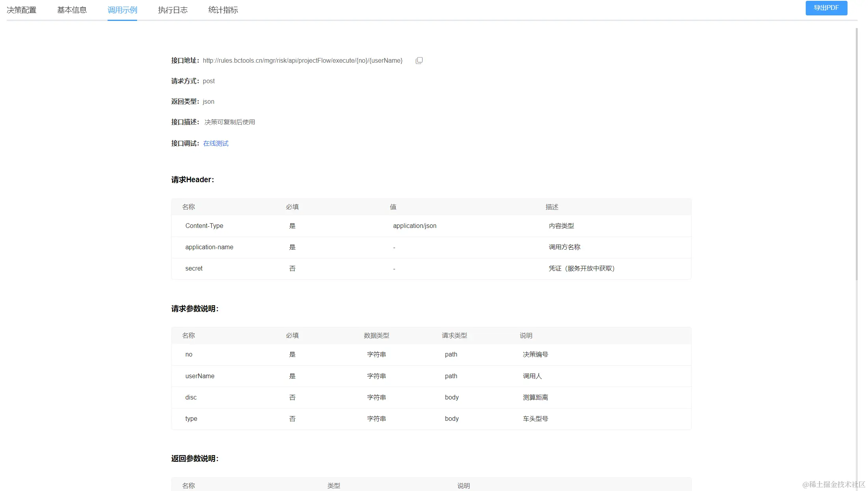Select the Content-Type header row
Screen dimensions: 868x491
tap(204, 226)
